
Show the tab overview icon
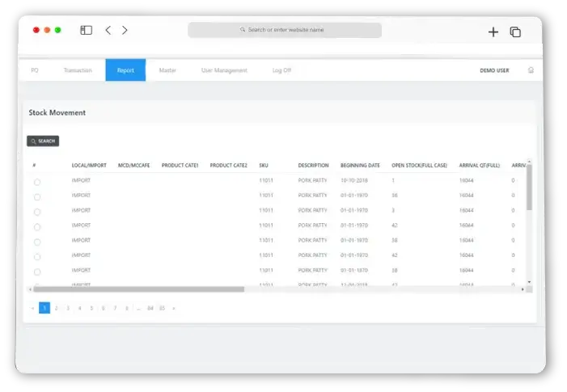pos(515,32)
